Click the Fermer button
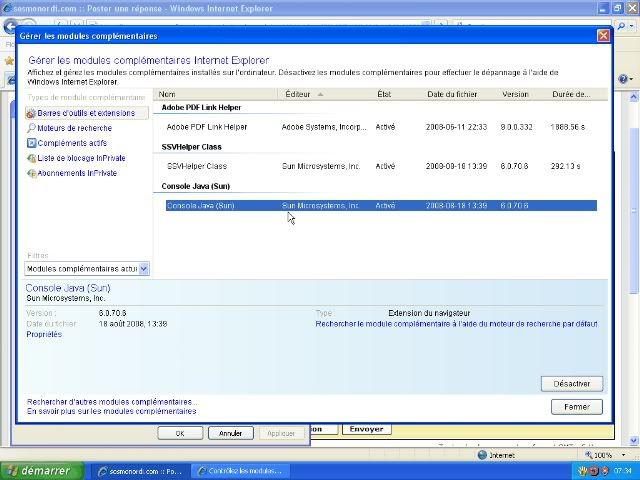Screen dimensions: 640x480 tap(576, 407)
